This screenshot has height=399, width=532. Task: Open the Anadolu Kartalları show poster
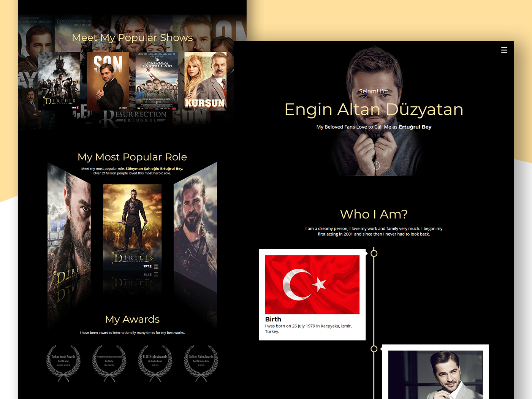(x=157, y=81)
